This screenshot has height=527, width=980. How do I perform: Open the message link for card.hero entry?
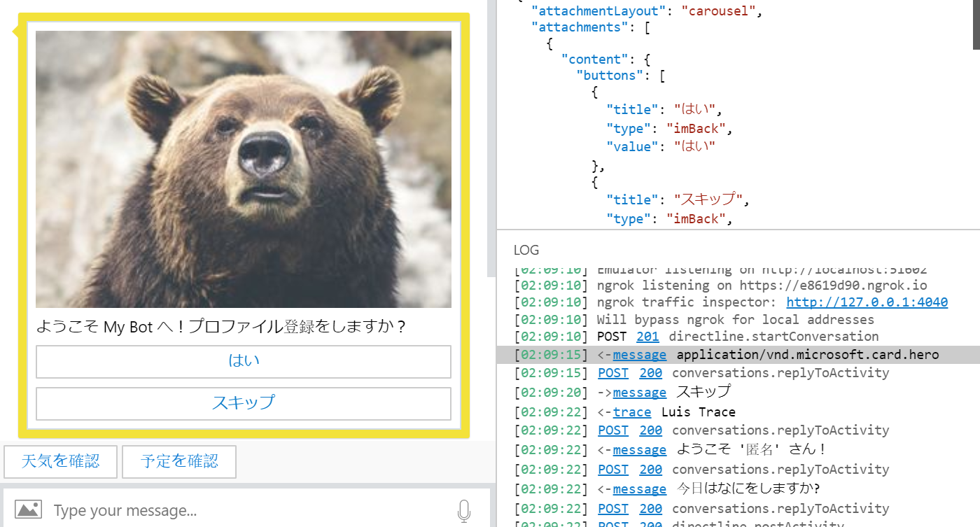click(x=639, y=354)
